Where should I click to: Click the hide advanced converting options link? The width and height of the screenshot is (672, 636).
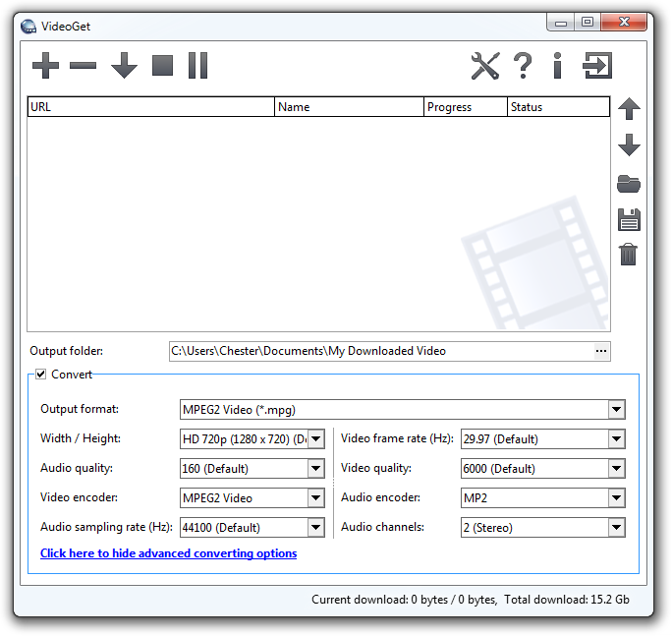coord(168,553)
